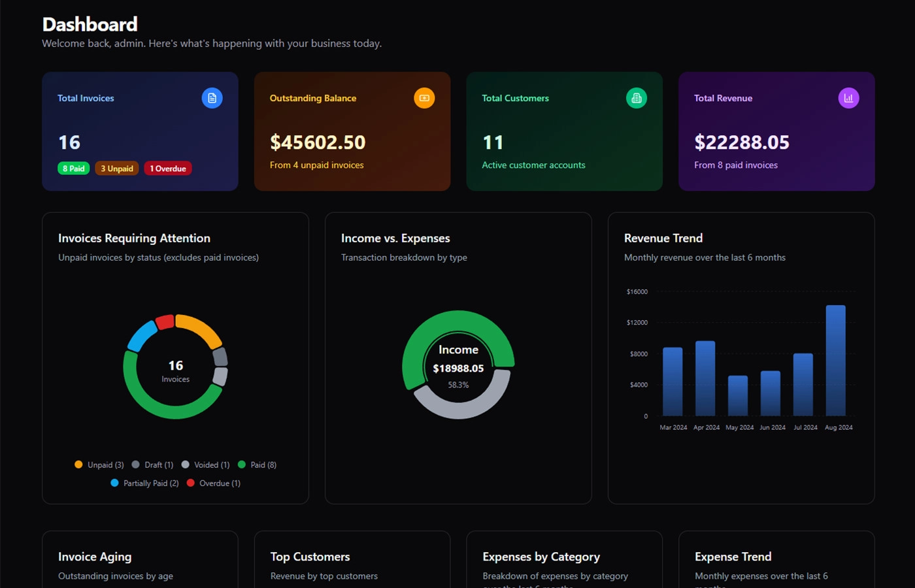
Task: Click the Mar 2024 axis label
Action: (x=673, y=427)
